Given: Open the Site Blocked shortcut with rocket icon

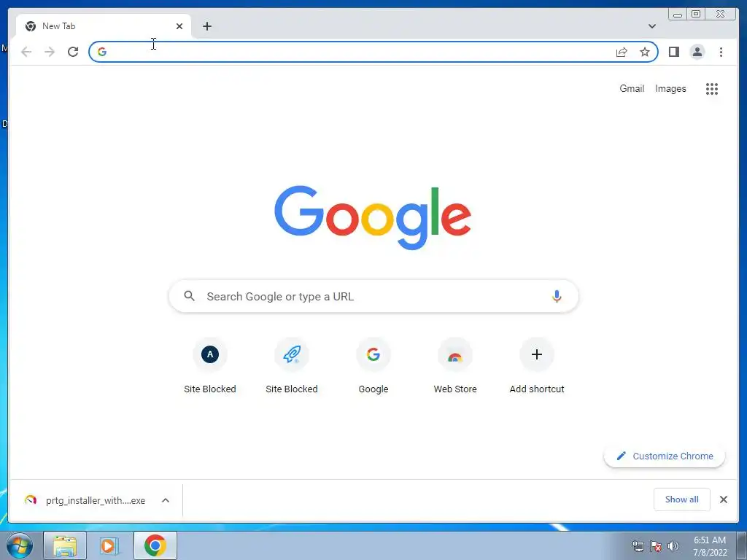Looking at the screenshot, I should (x=292, y=366).
